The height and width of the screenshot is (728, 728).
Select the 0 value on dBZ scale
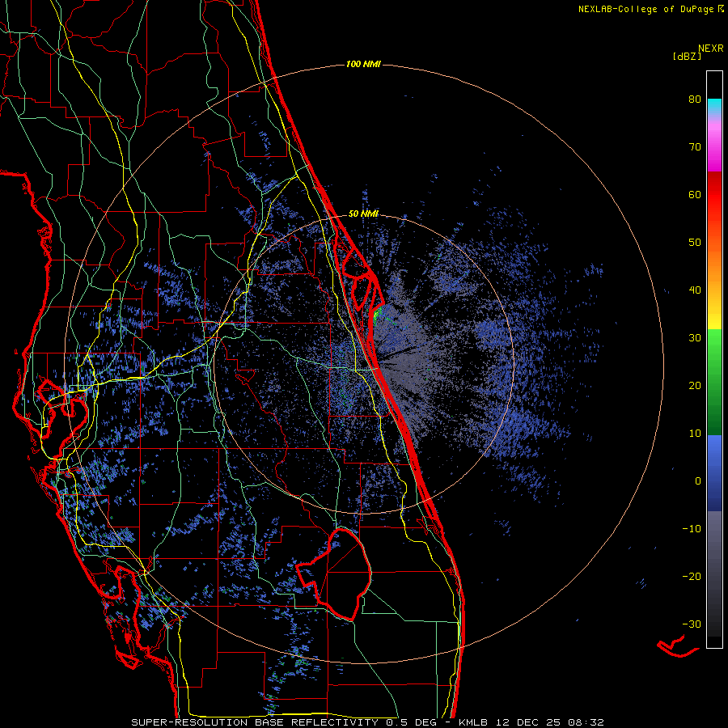[x=698, y=481]
